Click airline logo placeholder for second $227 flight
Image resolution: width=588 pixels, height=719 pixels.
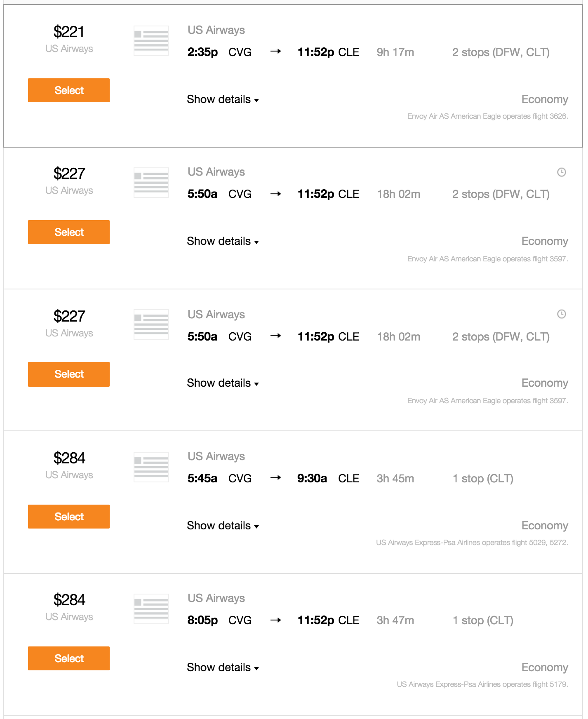151,324
